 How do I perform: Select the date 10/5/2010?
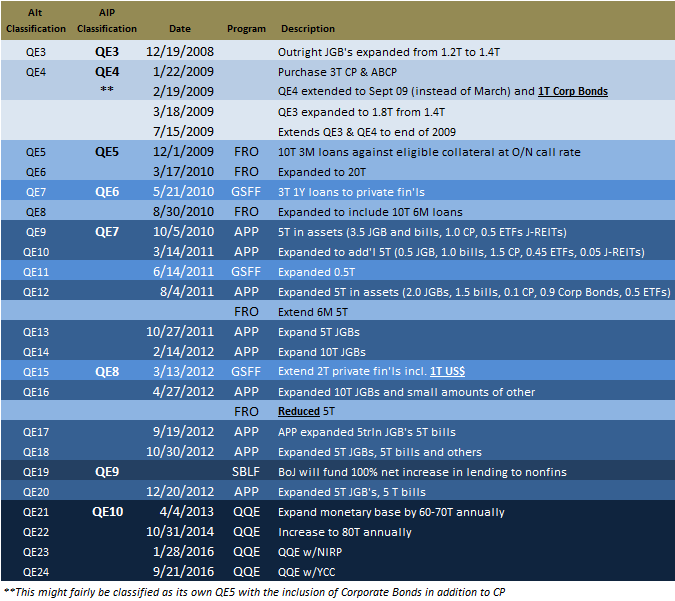[183, 232]
